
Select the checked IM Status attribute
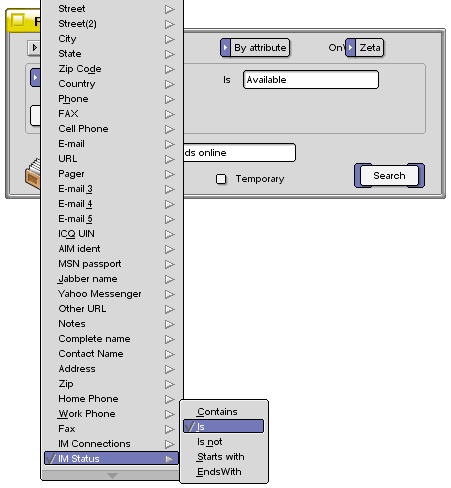pyautogui.click(x=111, y=458)
